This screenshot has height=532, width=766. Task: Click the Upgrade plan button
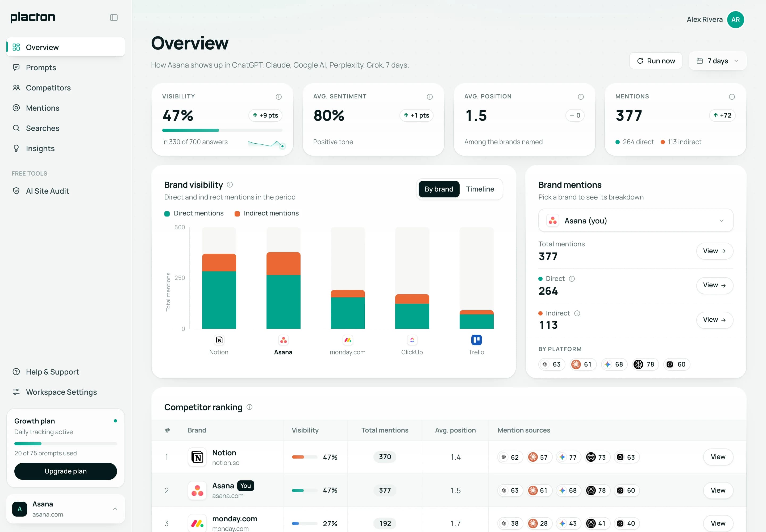pyautogui.click(x=66, y=471)
